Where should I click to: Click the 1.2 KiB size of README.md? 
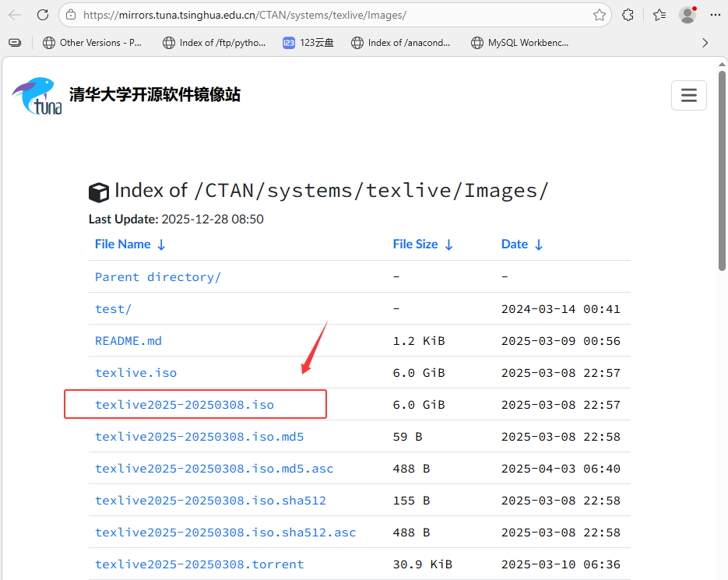[419, 341]
